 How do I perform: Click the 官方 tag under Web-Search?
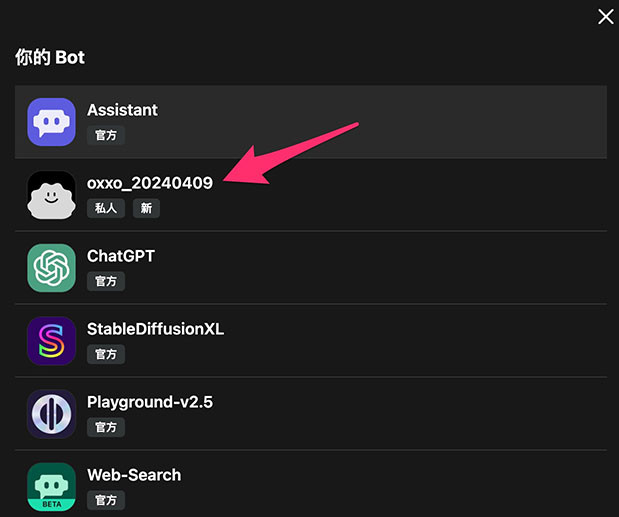106,500
